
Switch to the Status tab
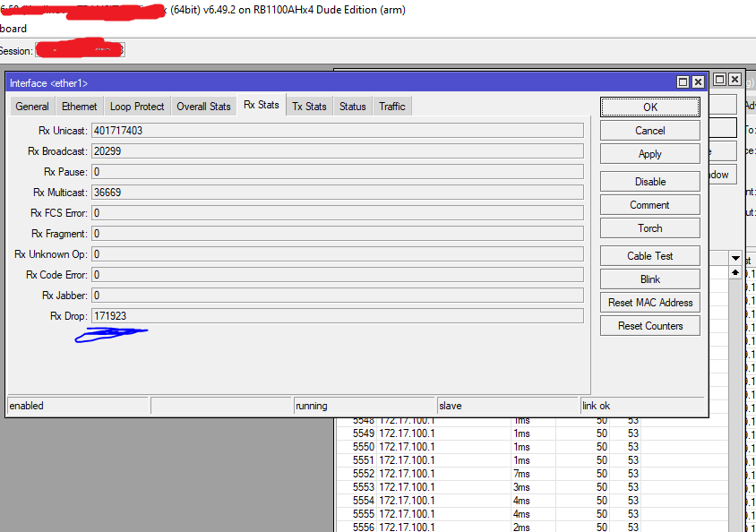tap(352, 107)
